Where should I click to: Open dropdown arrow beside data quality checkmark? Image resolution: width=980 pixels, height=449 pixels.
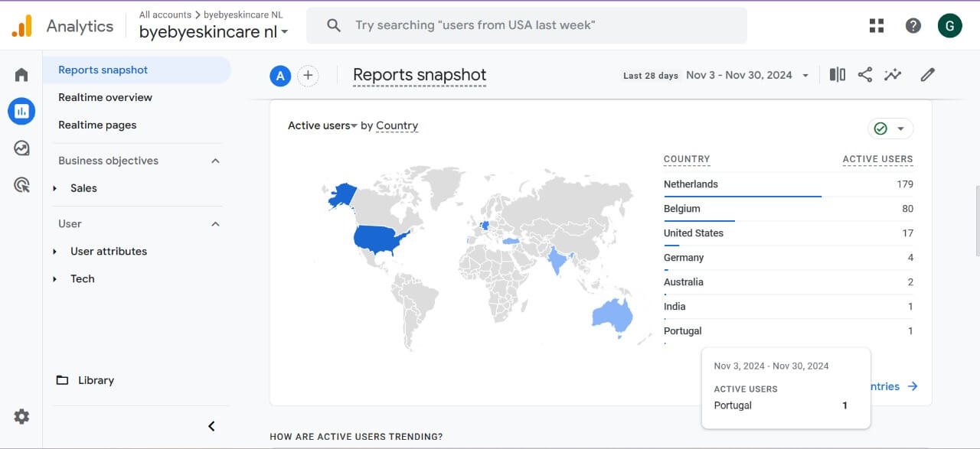900,129
